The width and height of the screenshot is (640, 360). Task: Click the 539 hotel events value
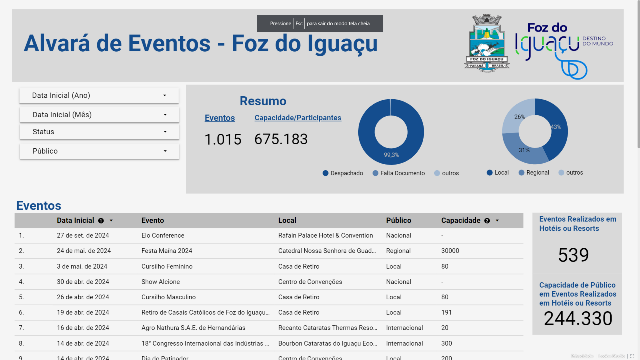point(573,255)
